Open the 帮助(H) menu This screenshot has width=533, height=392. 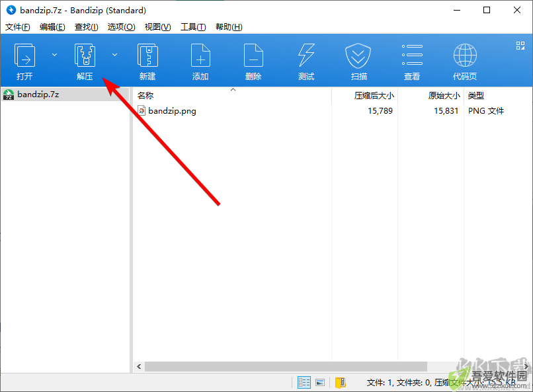tap(229, 27)
